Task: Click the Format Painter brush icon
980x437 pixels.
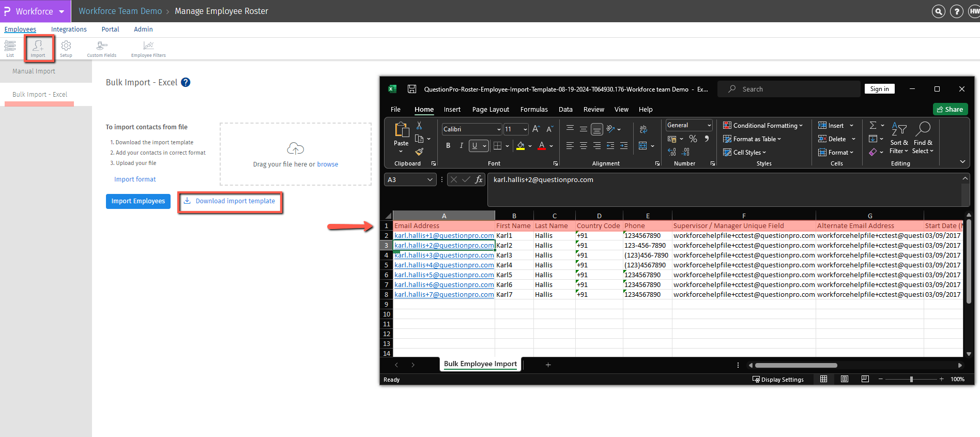Action: coord(419,152)
